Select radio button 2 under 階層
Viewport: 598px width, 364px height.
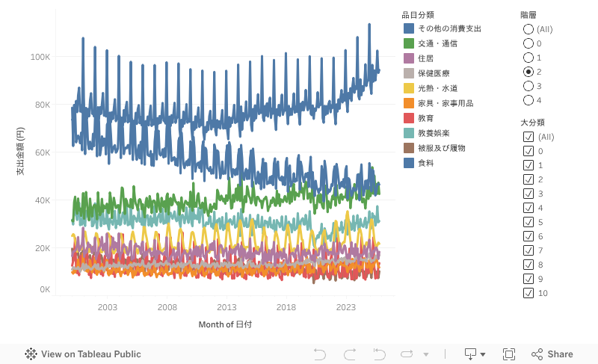click(x=528, y=72)
